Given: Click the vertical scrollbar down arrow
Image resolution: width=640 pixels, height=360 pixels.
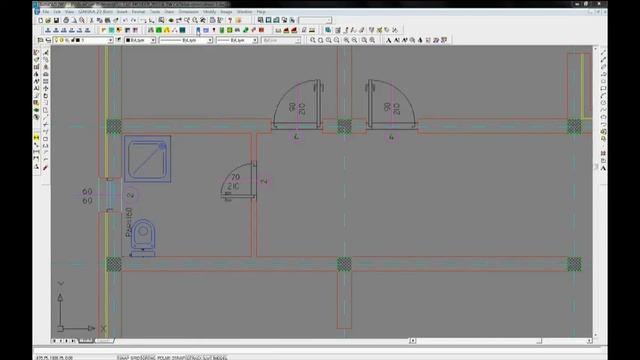Looking at the screenshot, I should (x=595, y=335).
